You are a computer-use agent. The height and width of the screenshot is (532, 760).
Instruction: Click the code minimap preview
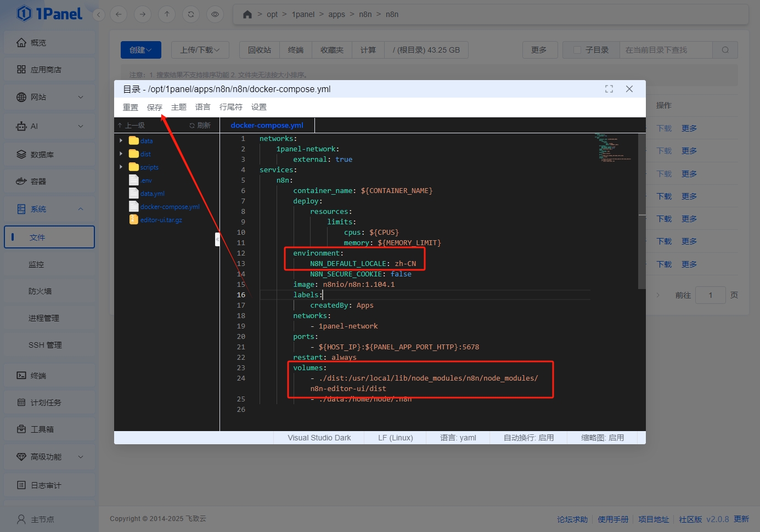pyautogui.click(x=615, y=147)
